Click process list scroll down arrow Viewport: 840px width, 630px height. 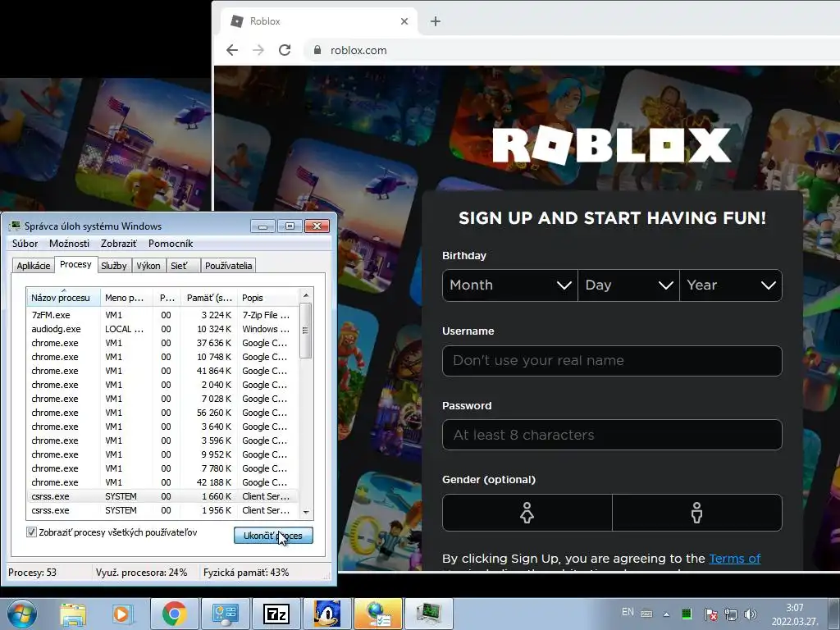coord(306,512)
